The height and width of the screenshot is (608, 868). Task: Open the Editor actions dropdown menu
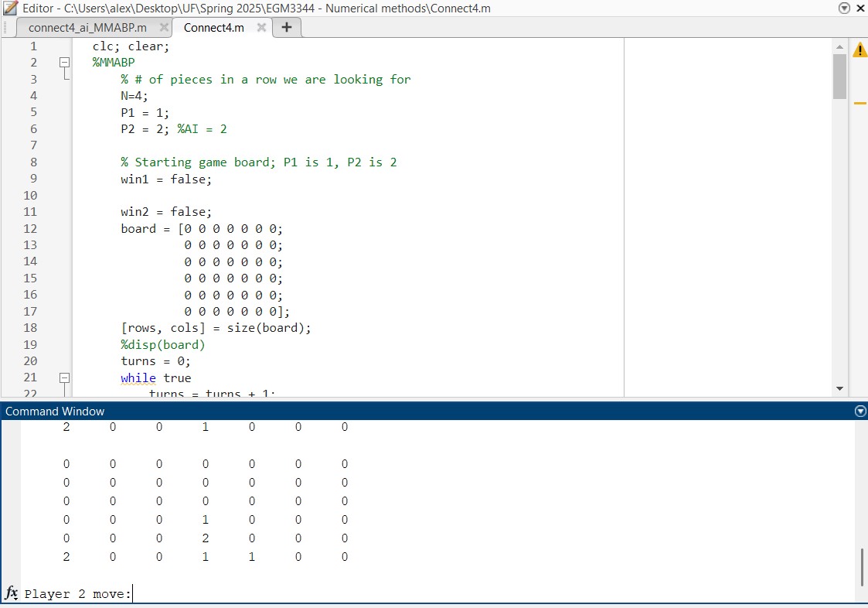tap(844, 8)
